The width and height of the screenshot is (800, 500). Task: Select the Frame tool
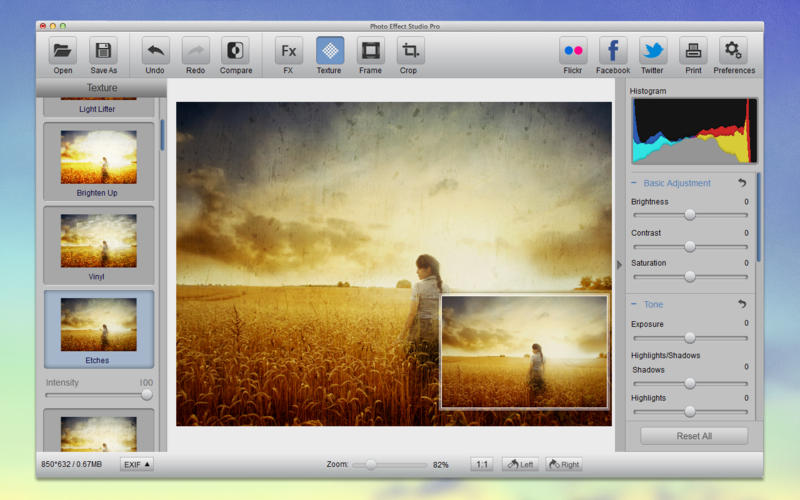coord(370,51)
